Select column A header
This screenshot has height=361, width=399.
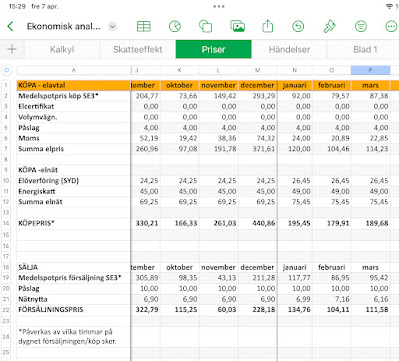(73, 70)
